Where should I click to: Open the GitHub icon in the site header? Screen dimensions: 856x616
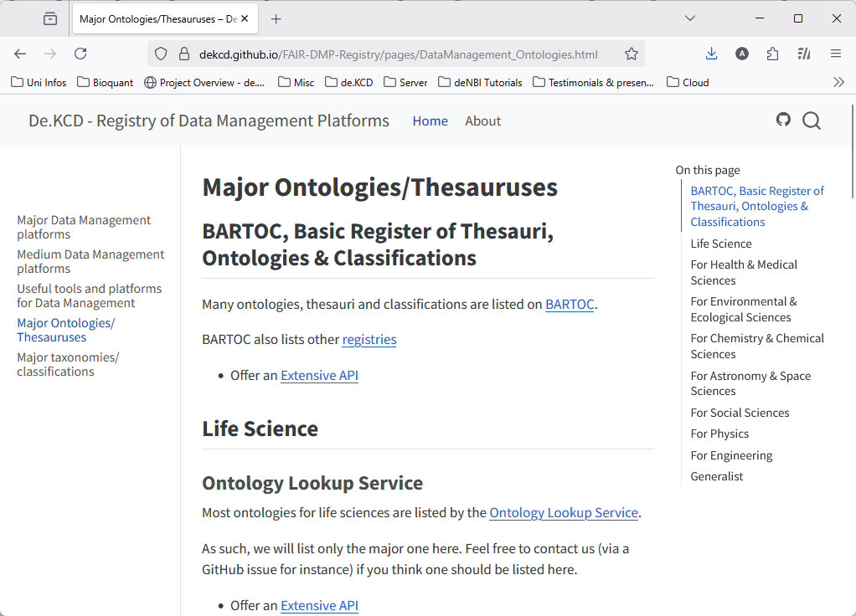tap(783, 120)
